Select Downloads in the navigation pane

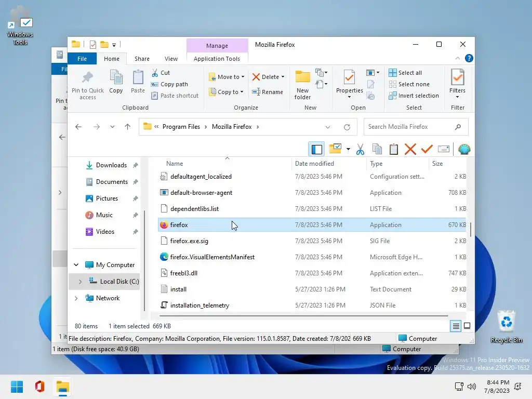pyautogui.click(x=106, y=165)
